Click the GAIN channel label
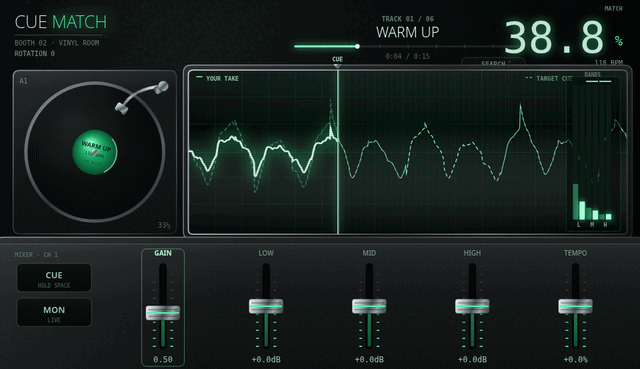This screenshot has width=640, height=369. 163,253
